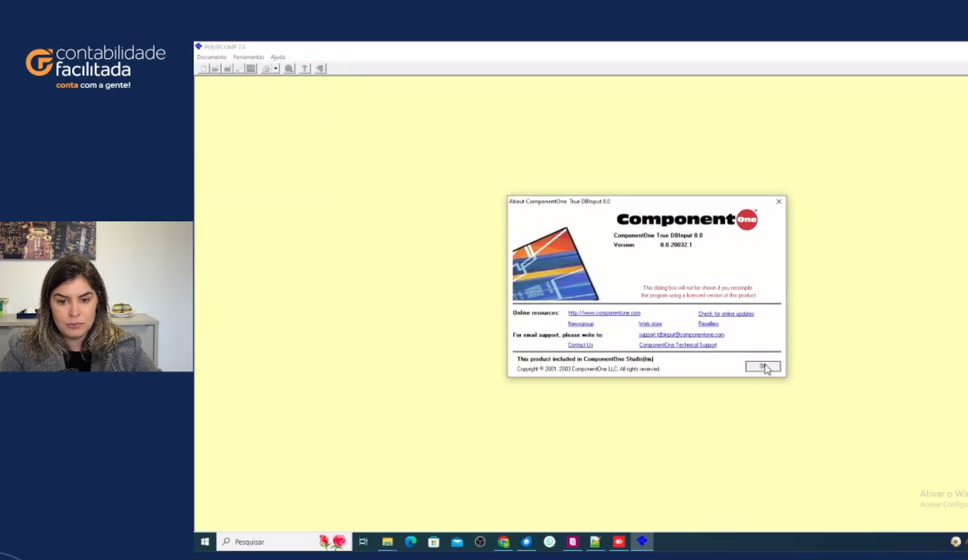The height and width of the screenshot is (560, 968).
Task: Click the red app icon on the taskbar
Action: (x=619, y=542)
